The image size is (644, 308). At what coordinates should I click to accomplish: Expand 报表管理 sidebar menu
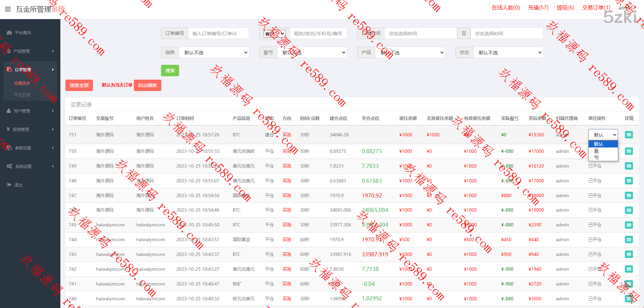[x=21, y=129]
